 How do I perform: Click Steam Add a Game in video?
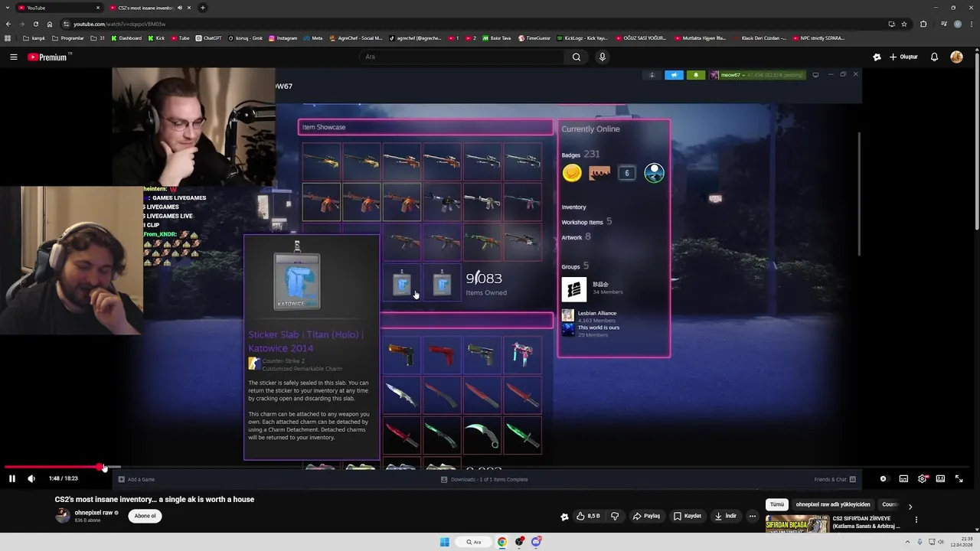(x=136, y=479)
